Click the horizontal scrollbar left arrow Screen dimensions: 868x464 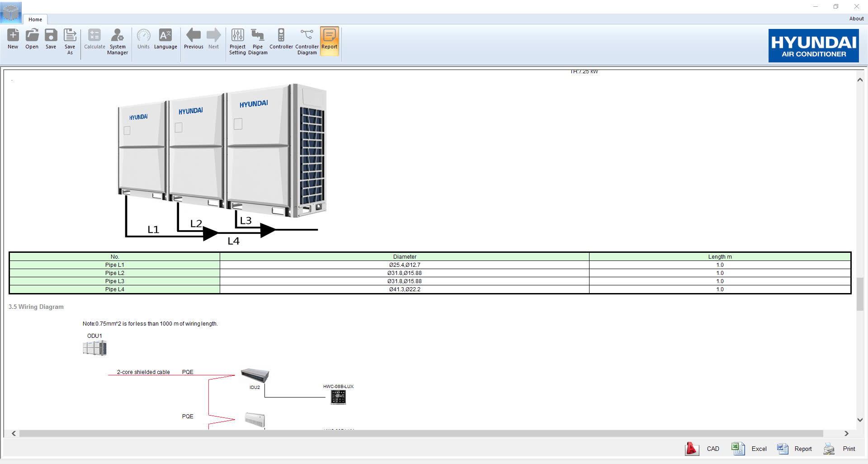(14, 433)
